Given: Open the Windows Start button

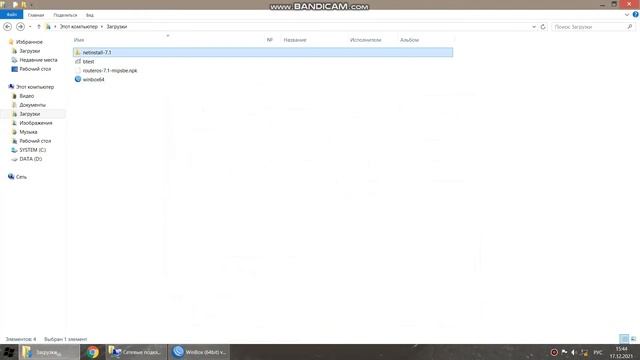Looking at the screenshot, I should [9, 352].
